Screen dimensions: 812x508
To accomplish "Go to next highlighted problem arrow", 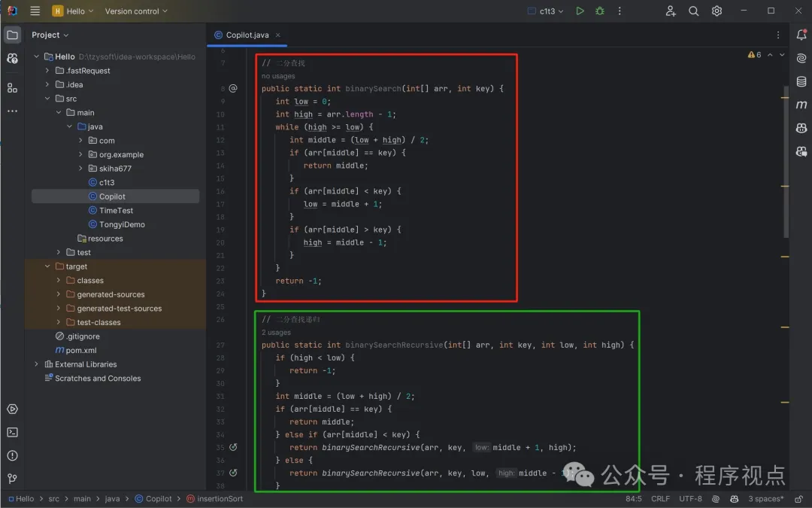I will [x=782, y=54].
